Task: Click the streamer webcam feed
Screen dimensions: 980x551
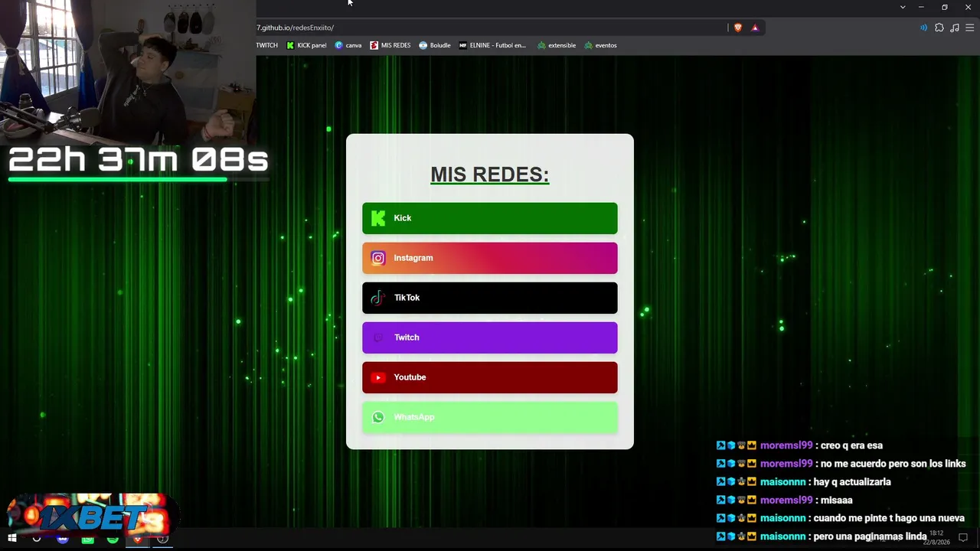Action: (x=128, y=73)
